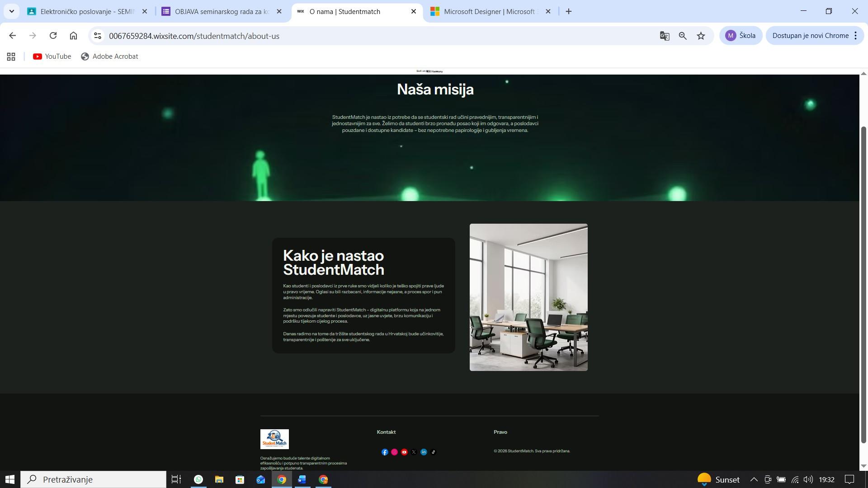
Task: Click the StudentMatch logo in footer
Action: 274,439
